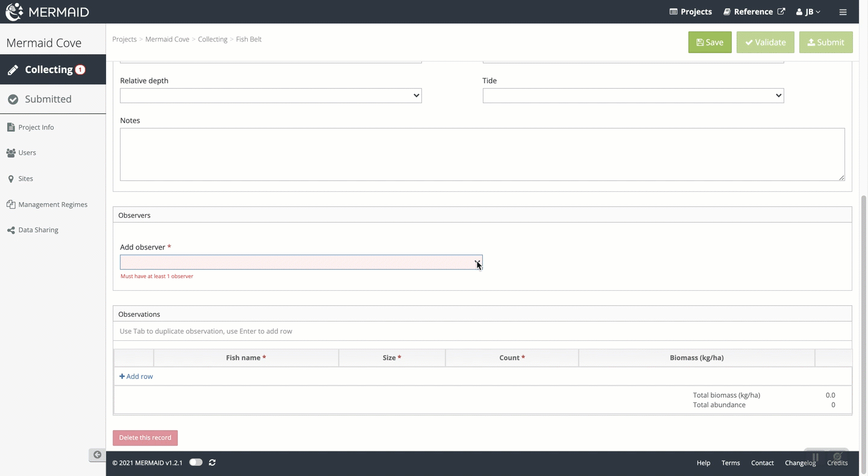Click the Delete this record button

click(145, 437)
